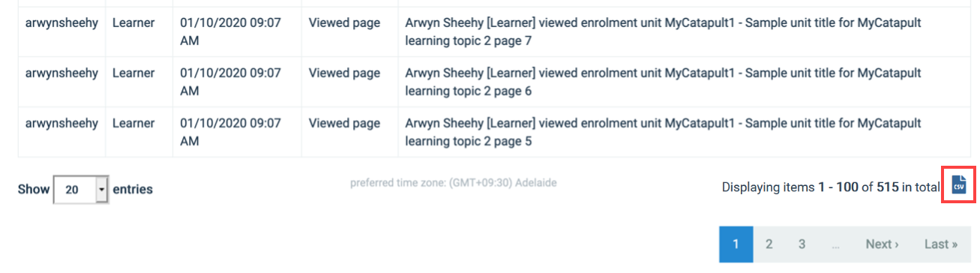This screenshot has height=273, width=980.
Task: Jump to the Last page
Action: coord(941,244)
